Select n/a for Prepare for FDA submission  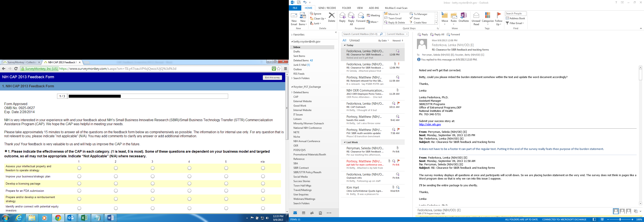point(263,191)
